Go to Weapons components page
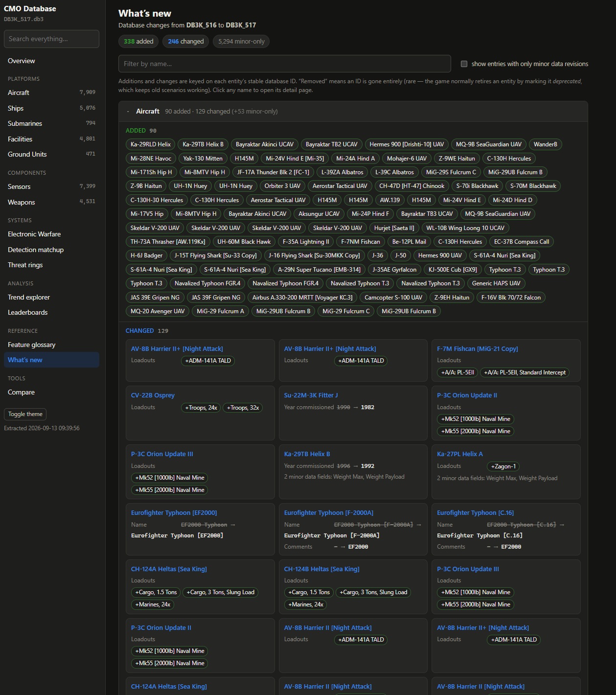This screenshot has width=616, height=695. (x=51, y=202)
